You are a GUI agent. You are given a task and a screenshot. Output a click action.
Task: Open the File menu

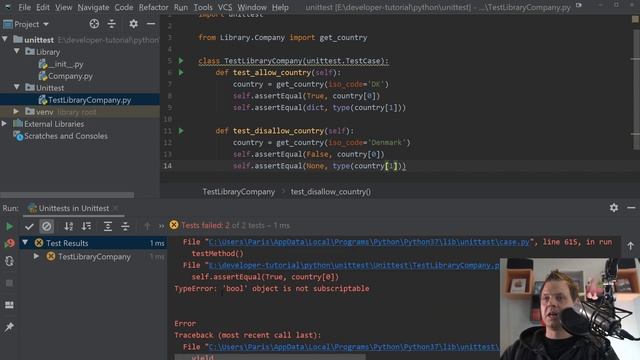(24, 7)
